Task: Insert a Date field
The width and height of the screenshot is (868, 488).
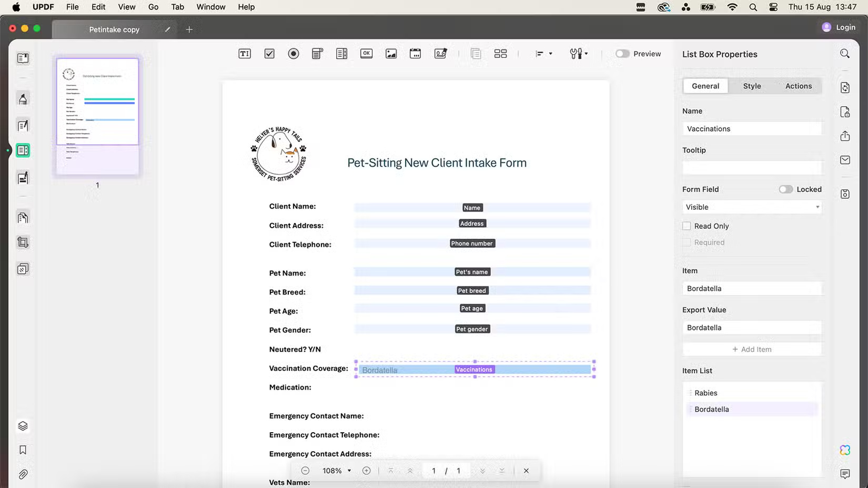Action: (x=415, y=53)
